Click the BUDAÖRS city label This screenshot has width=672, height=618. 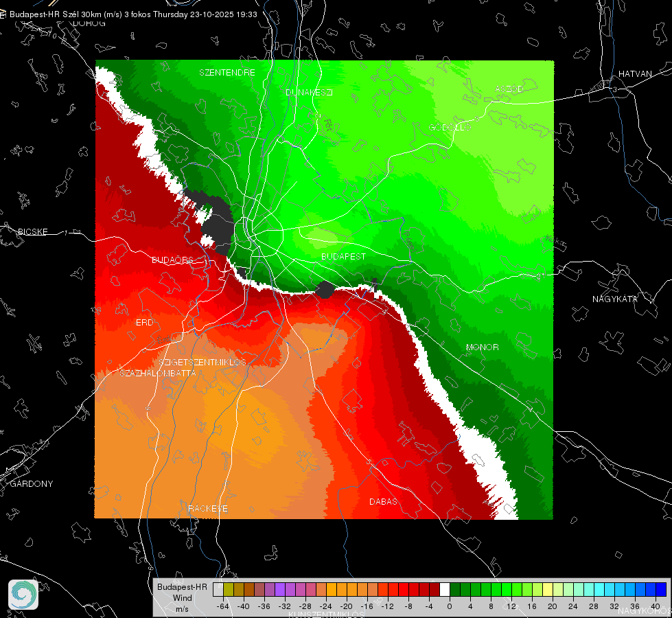coord(172,260)
